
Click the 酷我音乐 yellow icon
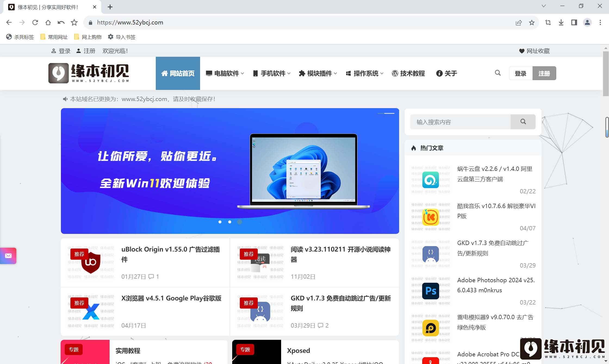431,217
